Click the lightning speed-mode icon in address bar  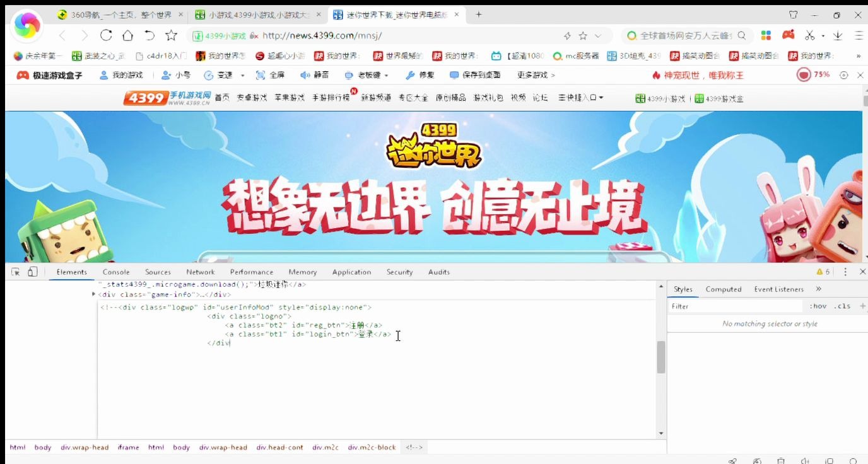click(x=567, y=36)
